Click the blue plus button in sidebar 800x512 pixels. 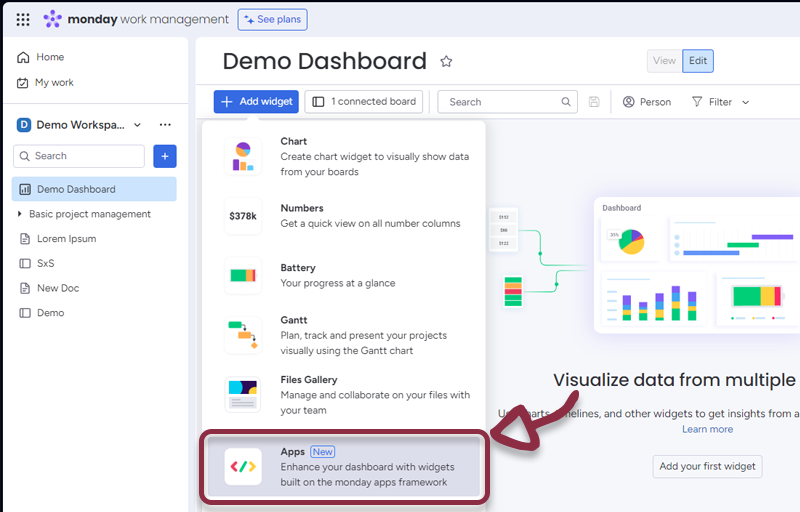pyautogui.click(x=165, y=156)
